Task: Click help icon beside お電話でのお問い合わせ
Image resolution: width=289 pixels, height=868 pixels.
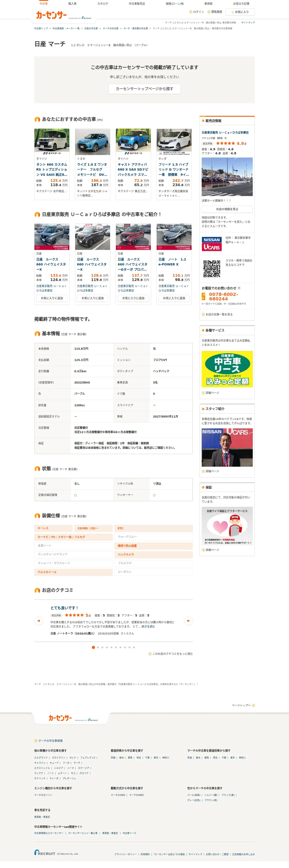Action: point(239,288)
